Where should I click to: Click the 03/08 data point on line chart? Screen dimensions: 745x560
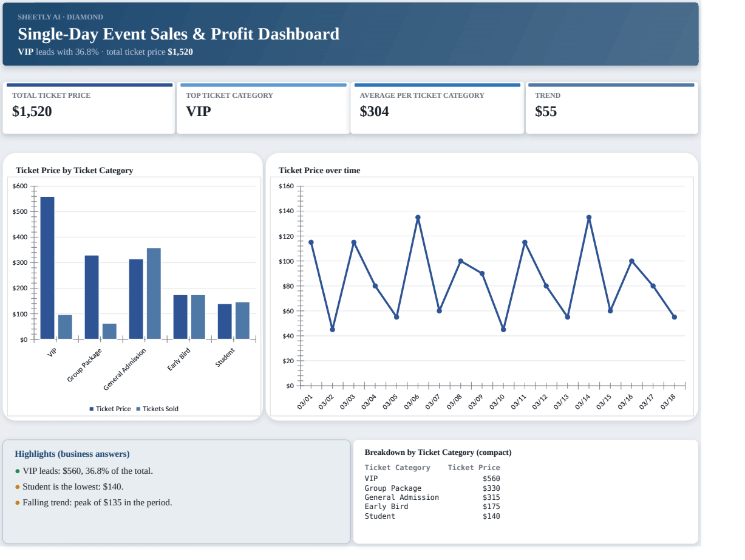(x=460, y=261)
